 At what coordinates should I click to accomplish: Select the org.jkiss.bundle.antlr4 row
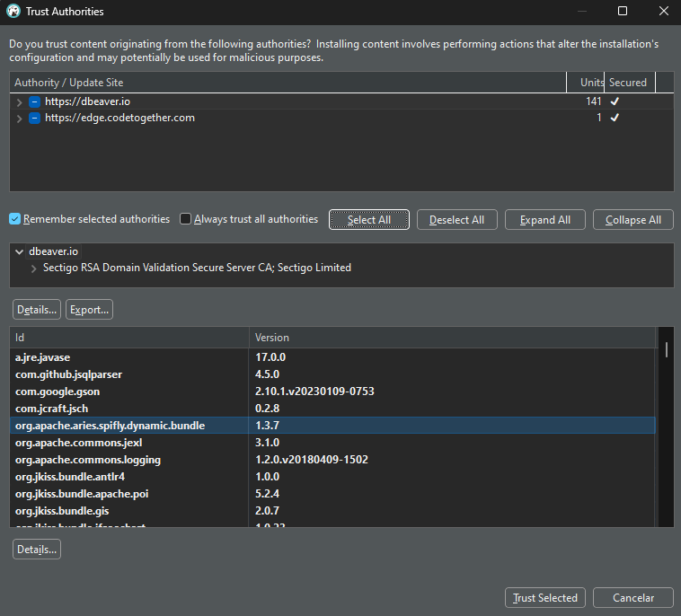(332, 477)
